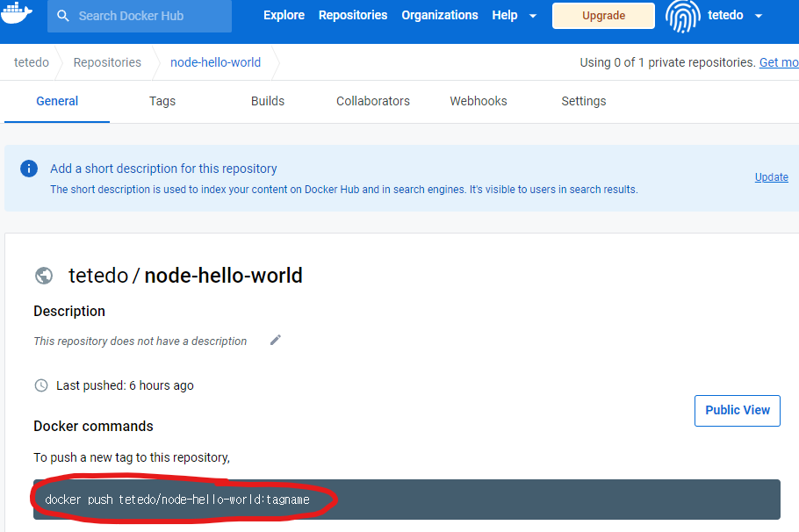This screenshot has width=799, height=532.
Task: Click the globe public repository icon
Action: click(44, 276)
